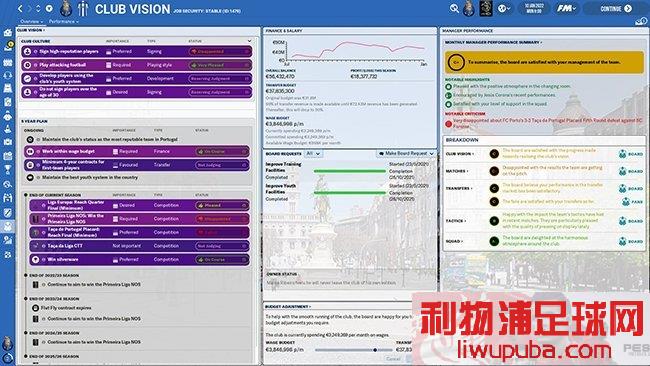The image size is (650, 366).
Task: Click the magnifier search icon in top bar
Action: tap(454, 8)
